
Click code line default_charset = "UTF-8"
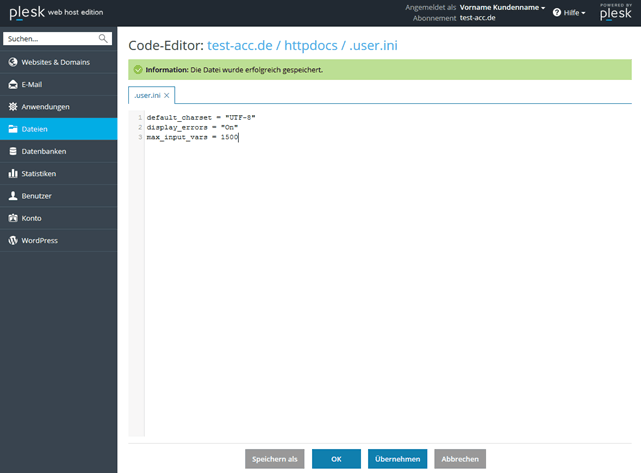(201, 117)
